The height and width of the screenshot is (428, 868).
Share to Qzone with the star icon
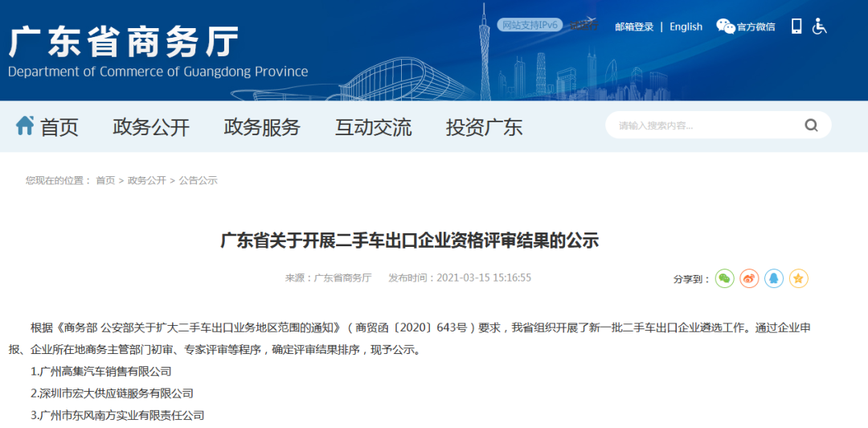point(798,278)
